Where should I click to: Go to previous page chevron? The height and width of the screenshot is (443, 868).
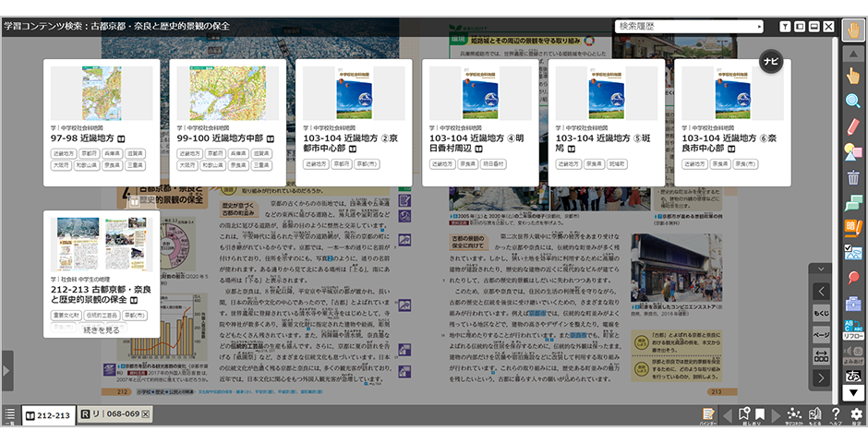(821, 291)
